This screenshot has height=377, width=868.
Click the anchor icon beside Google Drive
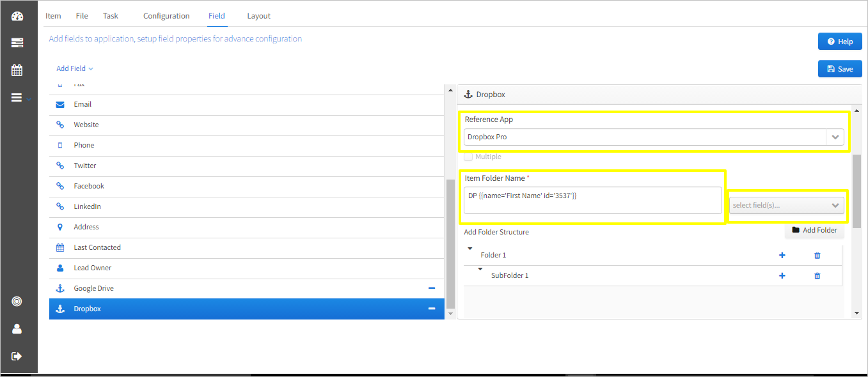pos(60,288)
